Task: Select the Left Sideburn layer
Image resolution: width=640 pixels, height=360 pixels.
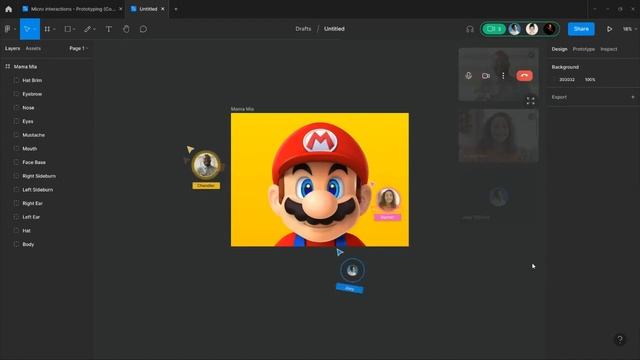Action: 38,190
